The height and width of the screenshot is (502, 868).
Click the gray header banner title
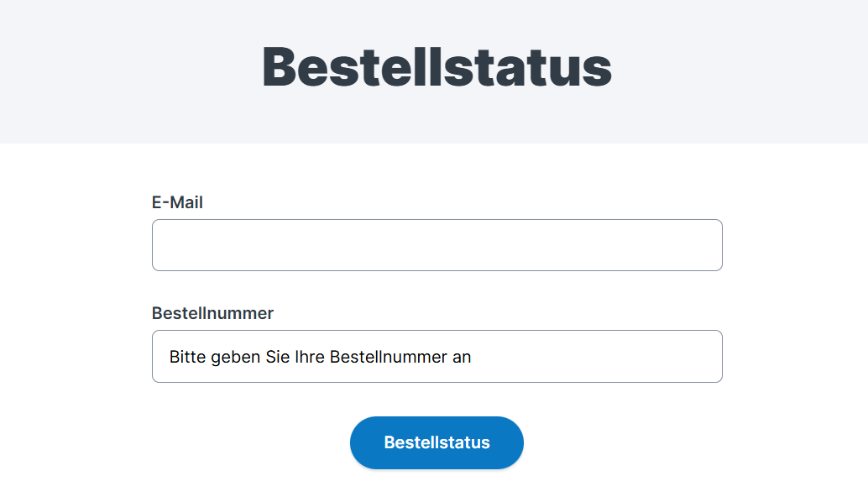tap(437, 65)
